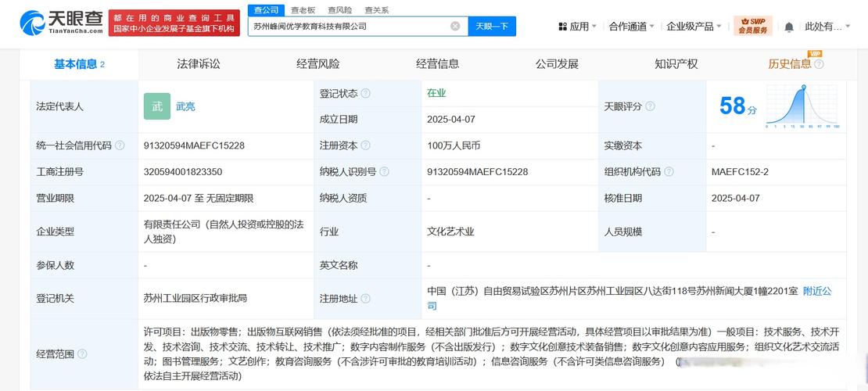Viewport: 868px width, 391px height.
Task: Open the TianYanCha logo homepage
Action: (x=62, y=23)
